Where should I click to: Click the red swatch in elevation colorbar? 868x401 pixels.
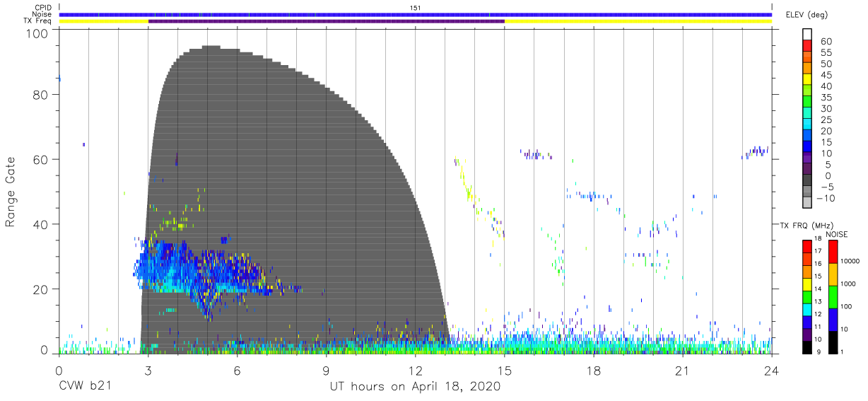pyautogui.click(x=808, y=45)
